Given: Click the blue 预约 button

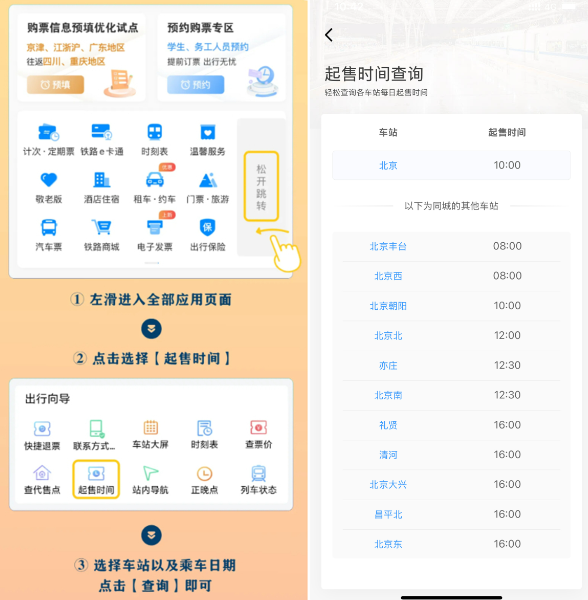Looking at the screenshot, I should (195, 85).
